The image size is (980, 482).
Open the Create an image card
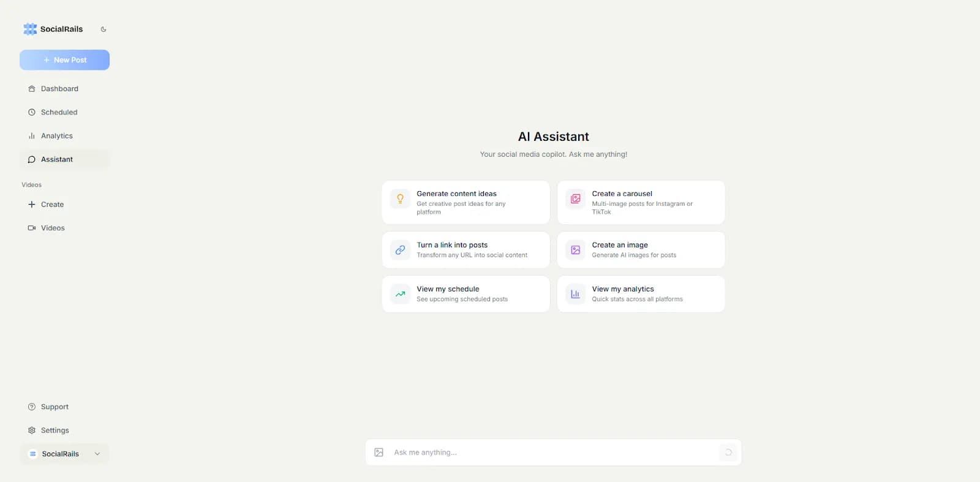click(640, 250)
